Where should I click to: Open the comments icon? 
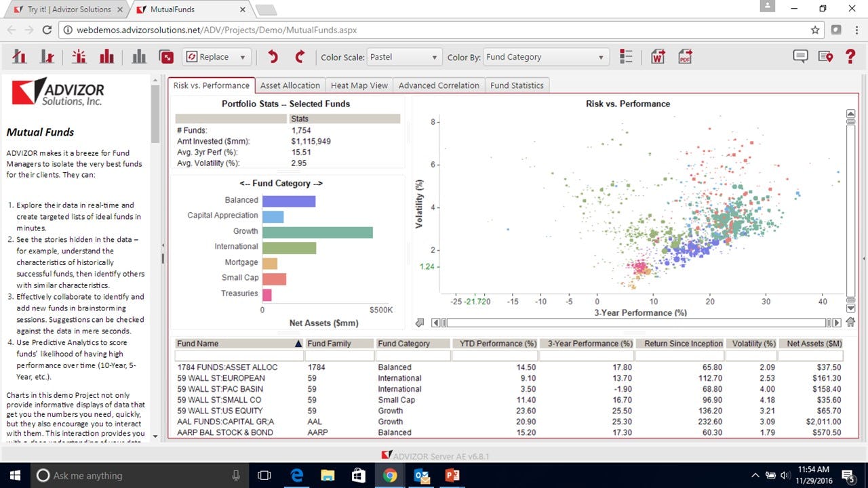(800, 57)
